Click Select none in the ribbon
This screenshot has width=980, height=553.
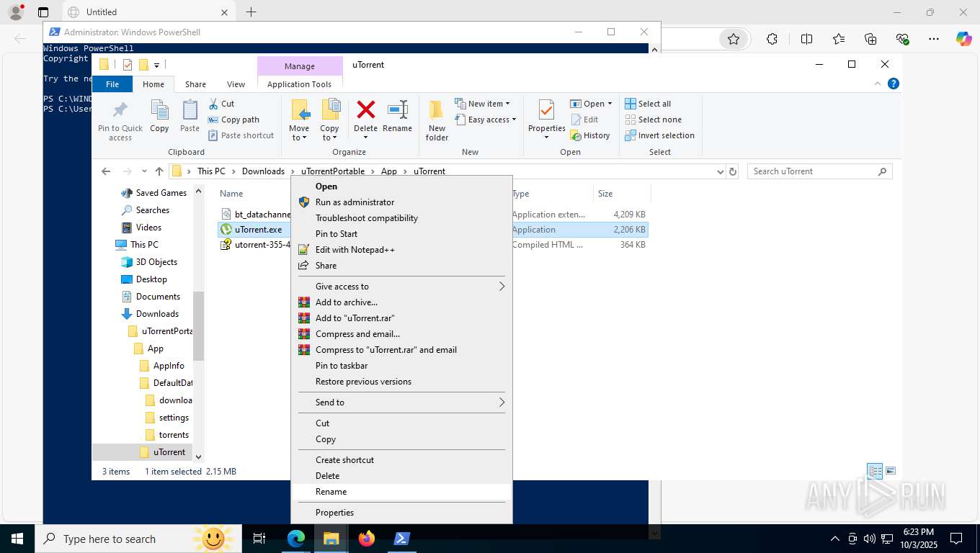[x=653, y=120]
